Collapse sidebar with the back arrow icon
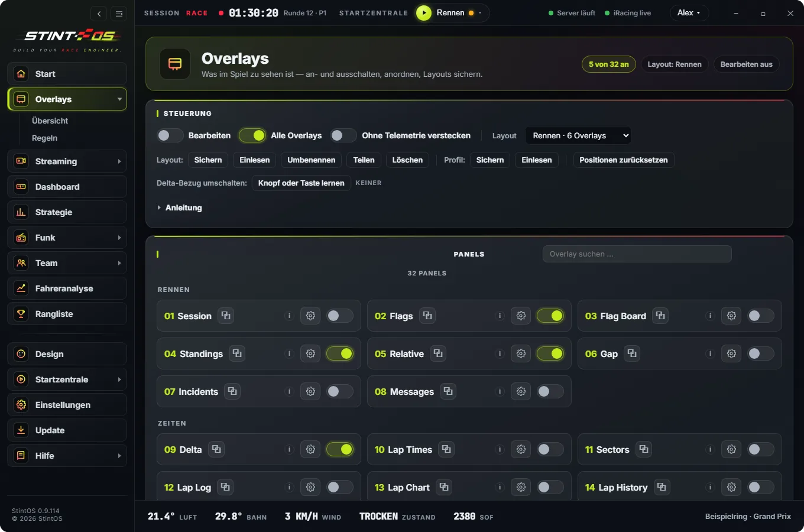Viewport: 804px width, 532px height. pyautogui.click(x=99, y=14)
